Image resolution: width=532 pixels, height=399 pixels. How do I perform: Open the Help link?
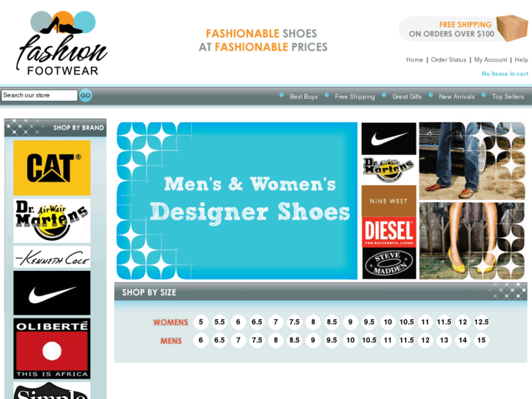pyautogui.click(x=522, y=60)
